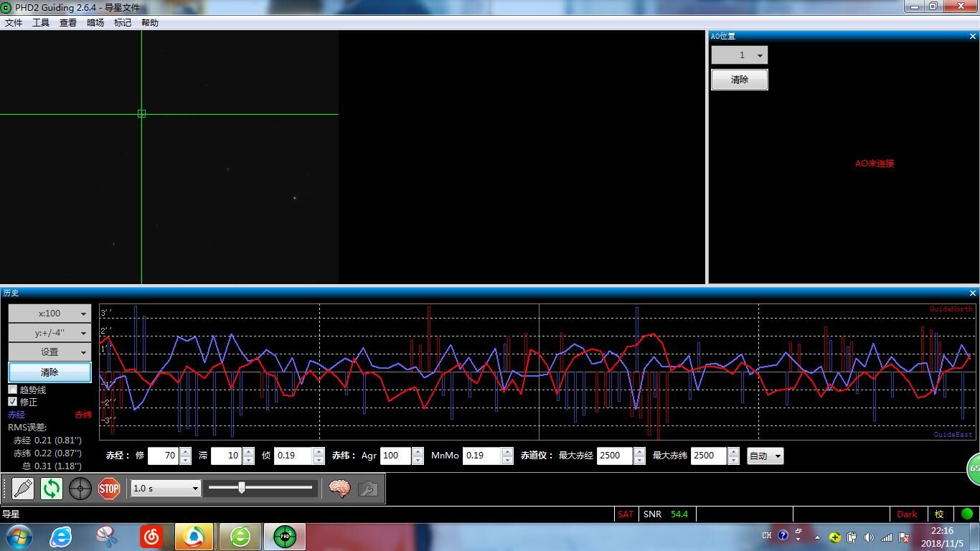Open advanced settings brain icon
The width and height of the screenshot is (980, 551).
click(339, 489)
